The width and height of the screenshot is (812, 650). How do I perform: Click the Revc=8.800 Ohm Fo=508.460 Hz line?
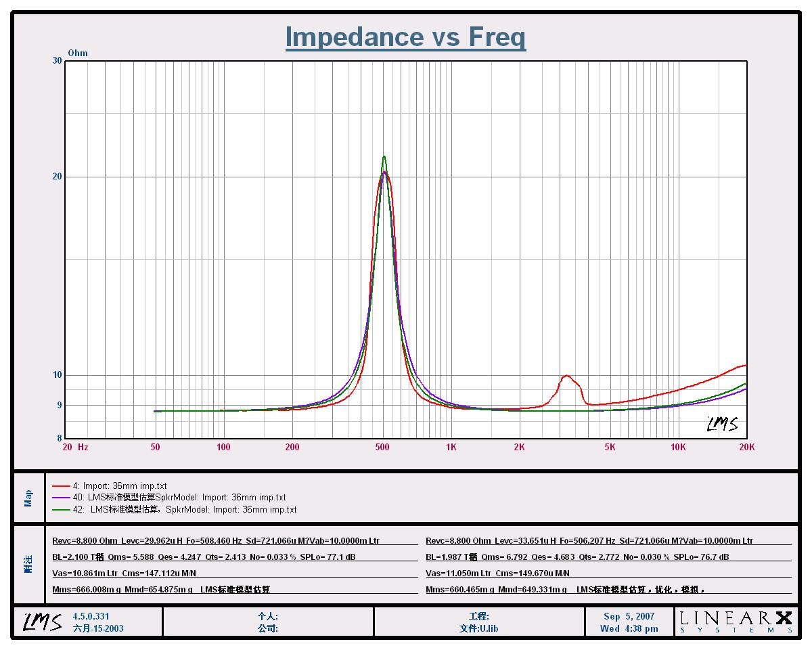217,541
